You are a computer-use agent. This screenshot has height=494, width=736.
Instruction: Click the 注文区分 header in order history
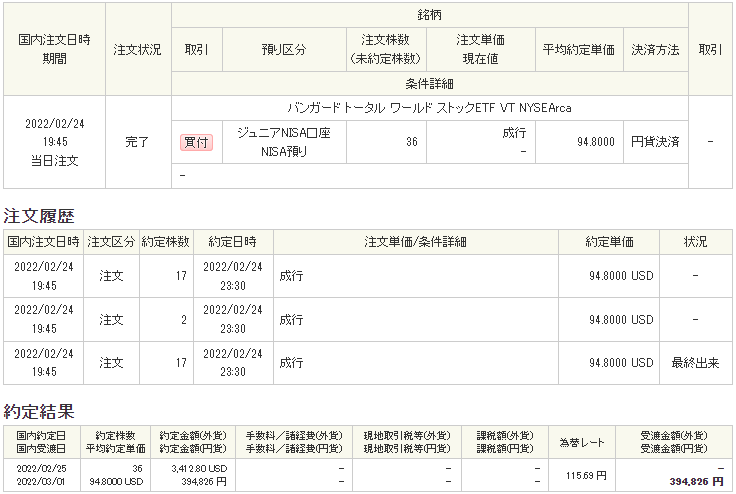click(111, 242)
